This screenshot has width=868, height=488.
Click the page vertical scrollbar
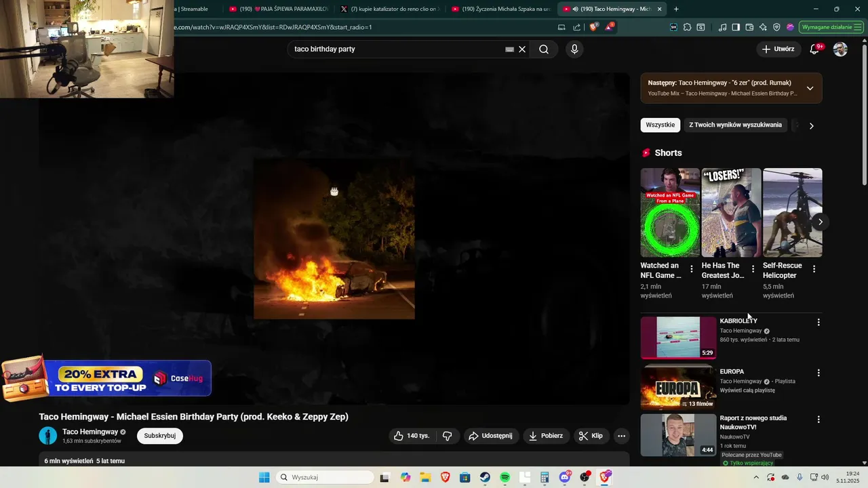pos(864,115)
